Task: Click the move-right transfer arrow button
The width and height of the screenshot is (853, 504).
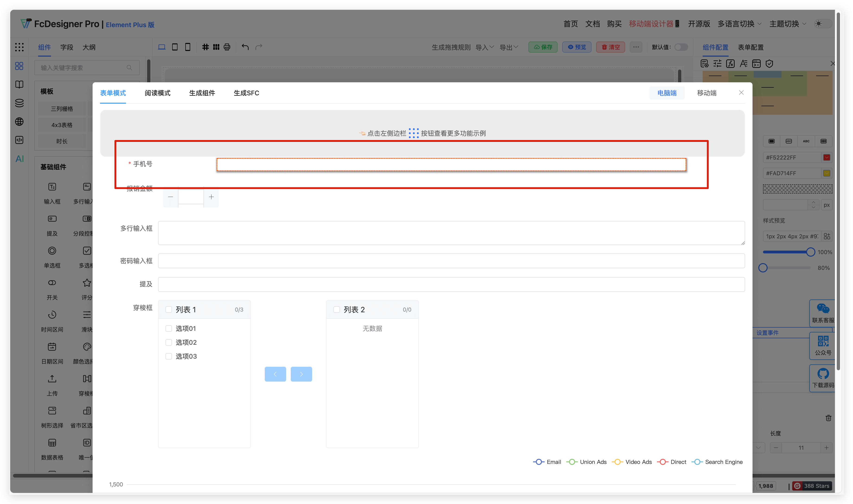Action: point(301,374)
